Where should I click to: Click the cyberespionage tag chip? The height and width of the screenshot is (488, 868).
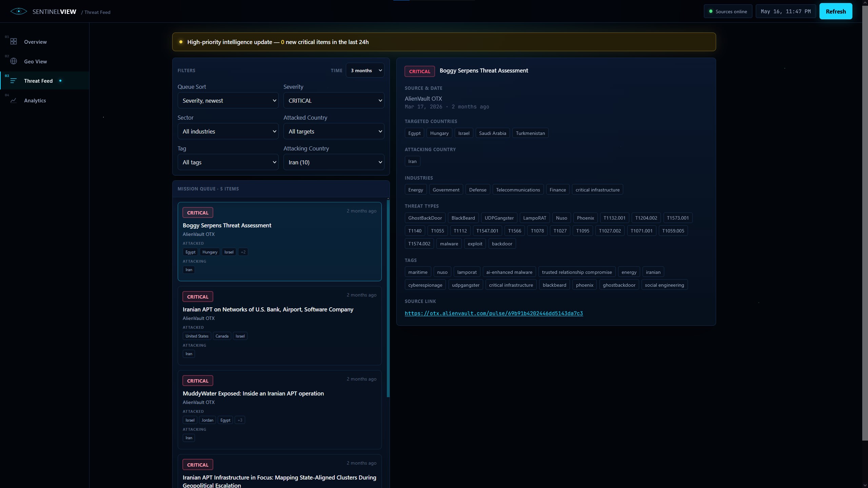(425, 285)
